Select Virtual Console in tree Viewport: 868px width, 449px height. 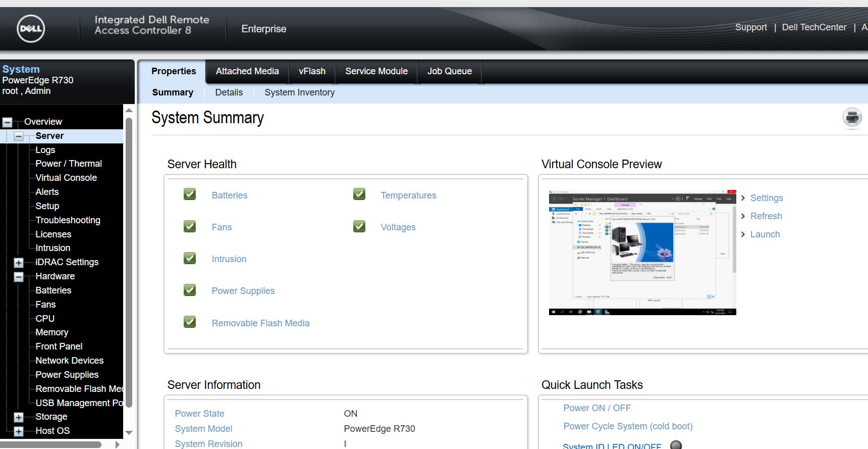(66, 178)
